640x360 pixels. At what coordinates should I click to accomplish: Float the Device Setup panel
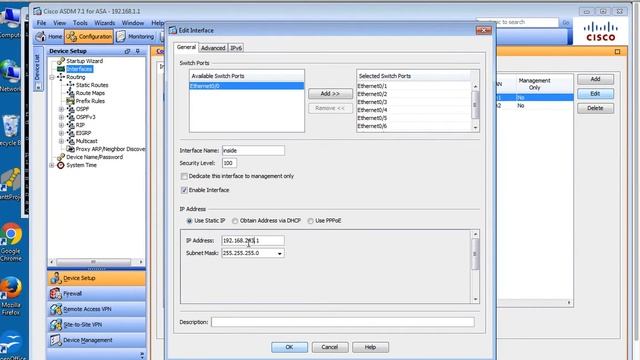tap(127, 51)
